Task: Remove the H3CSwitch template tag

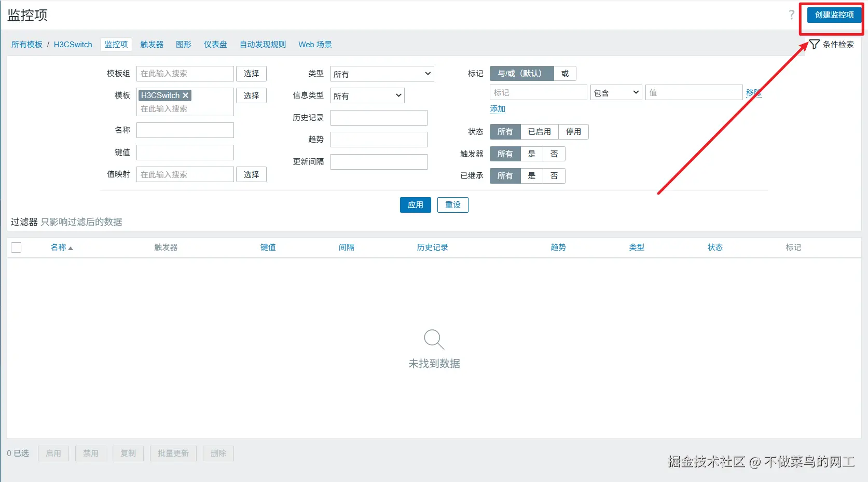Action: click(x=185, y=95)
